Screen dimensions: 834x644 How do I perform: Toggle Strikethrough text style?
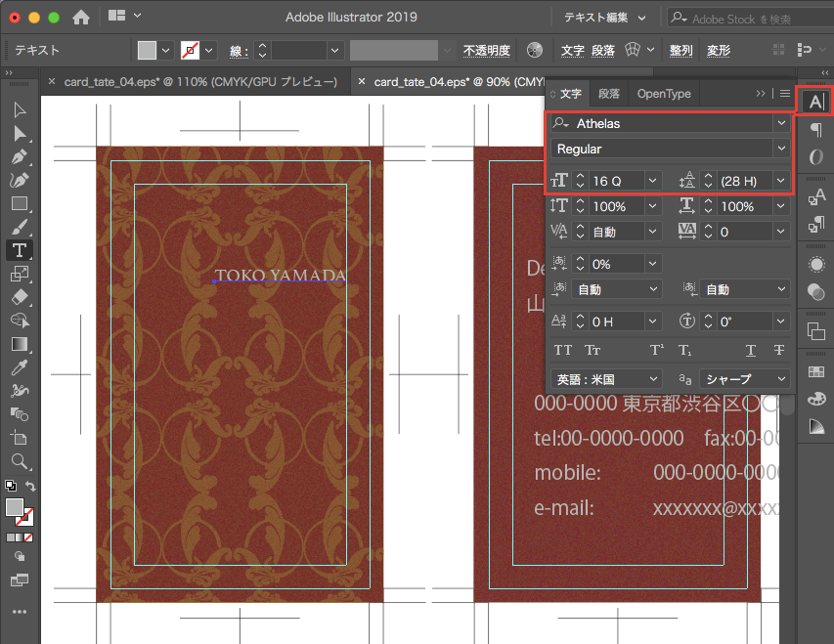click(779, 350)
